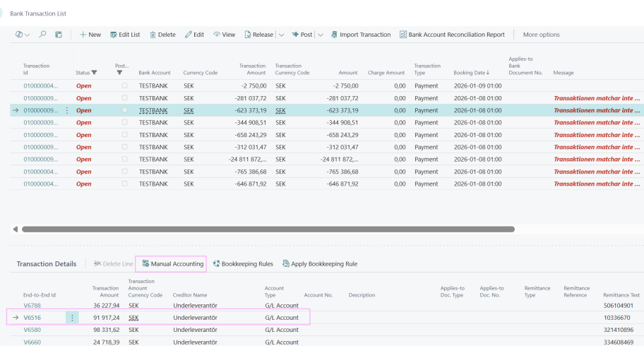Click message in -312 031,47 row

click(x=597, y=147)
